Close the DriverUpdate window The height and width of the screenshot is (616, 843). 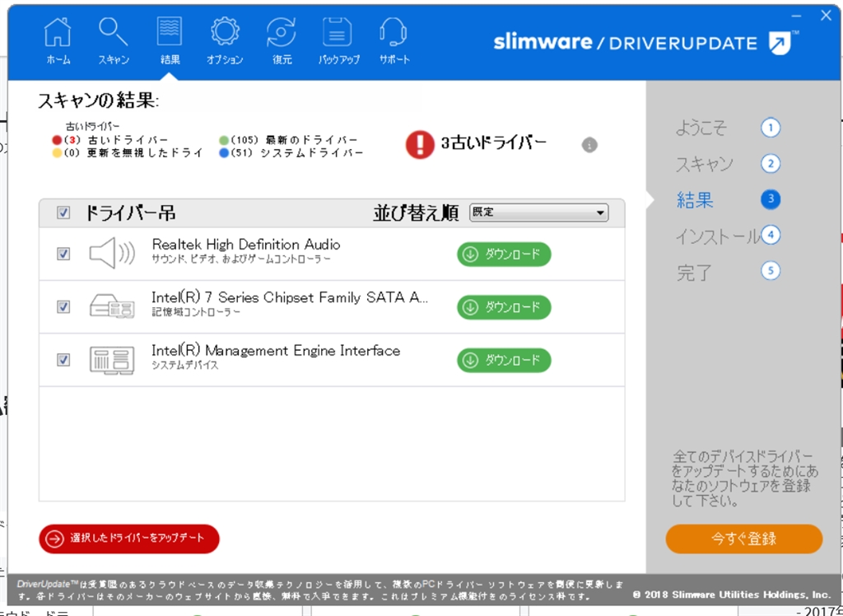click(826, 16)
